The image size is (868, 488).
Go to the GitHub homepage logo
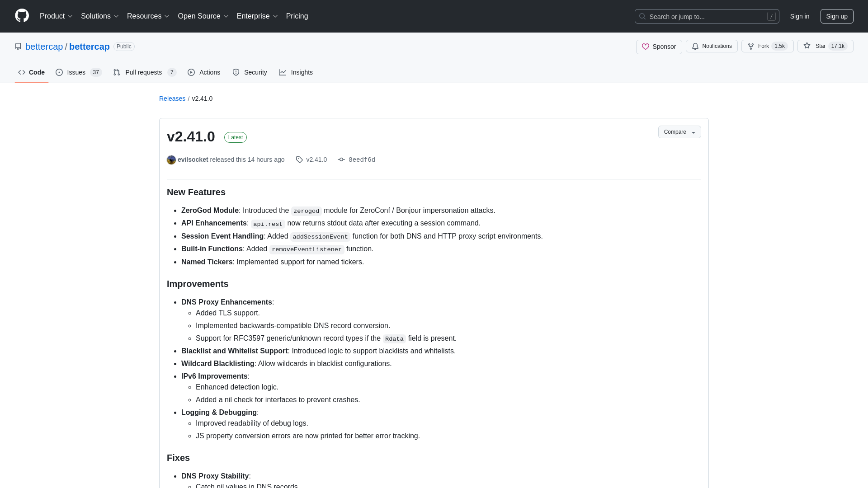[22, 16]
